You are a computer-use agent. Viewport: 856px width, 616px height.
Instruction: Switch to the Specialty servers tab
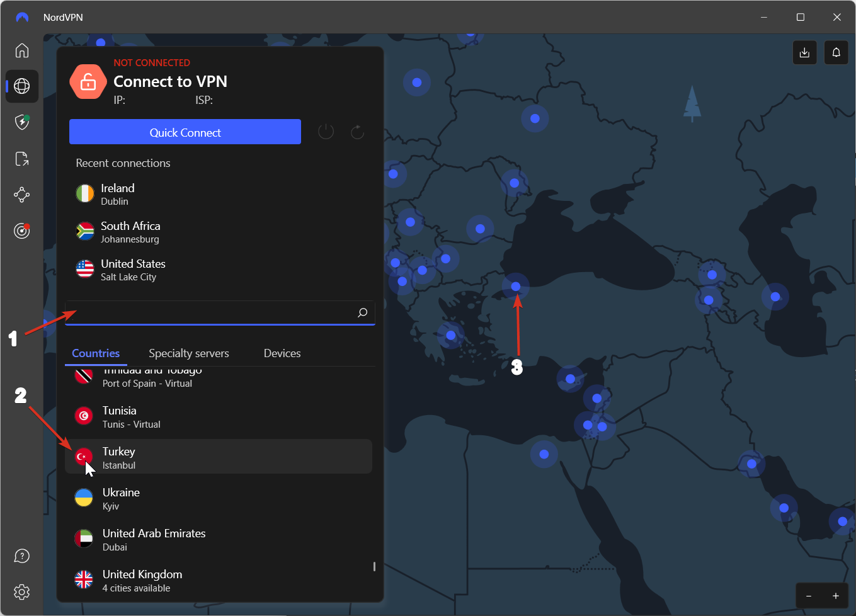tap(189, 353)
